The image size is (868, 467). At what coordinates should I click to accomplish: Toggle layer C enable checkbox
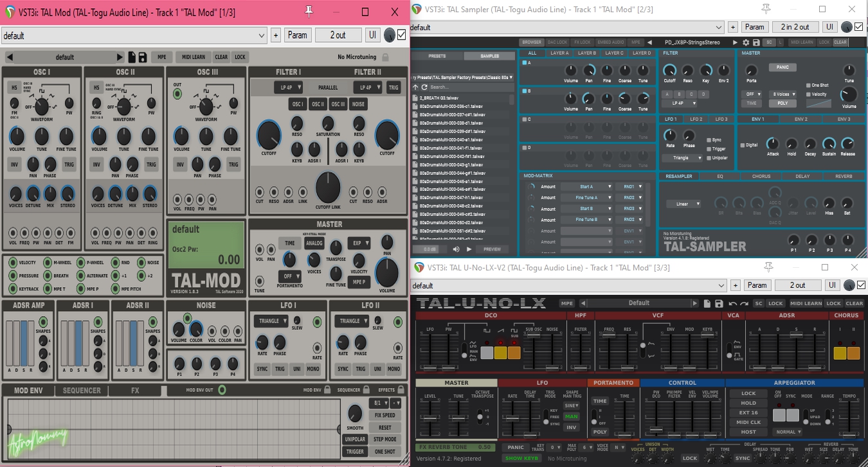point(525,119)
